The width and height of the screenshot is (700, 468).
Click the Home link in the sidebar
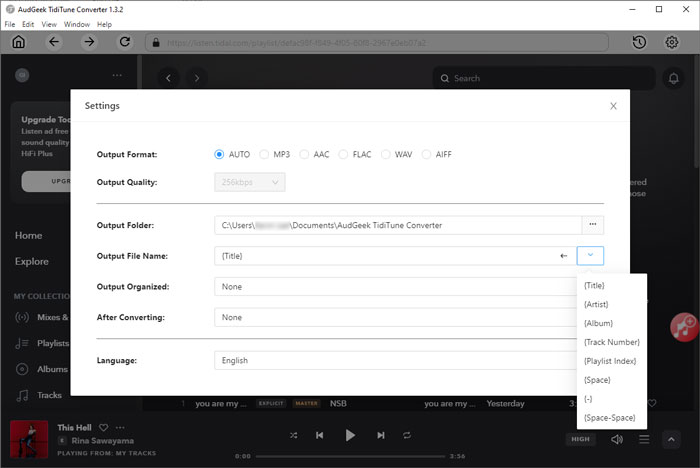[29, 235]
